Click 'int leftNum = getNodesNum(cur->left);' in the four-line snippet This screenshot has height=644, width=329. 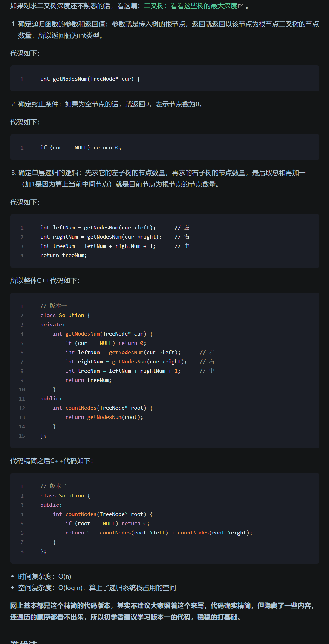click(x=98, y=228)
